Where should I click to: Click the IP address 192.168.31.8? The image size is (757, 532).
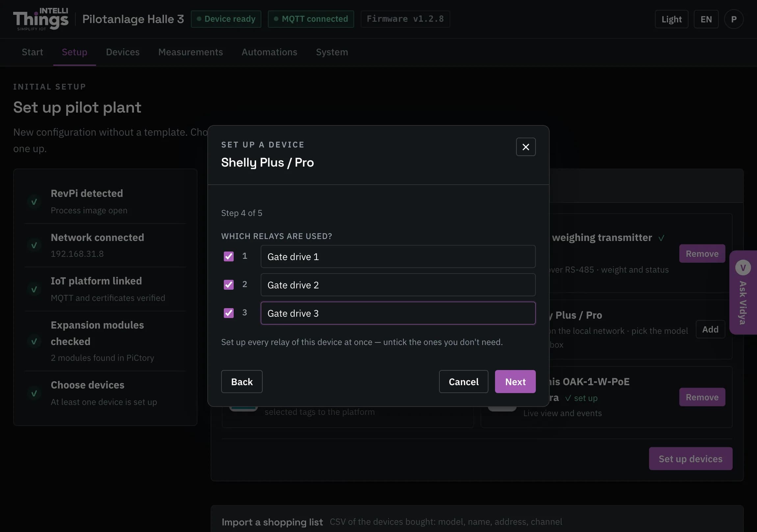point(77,253)
